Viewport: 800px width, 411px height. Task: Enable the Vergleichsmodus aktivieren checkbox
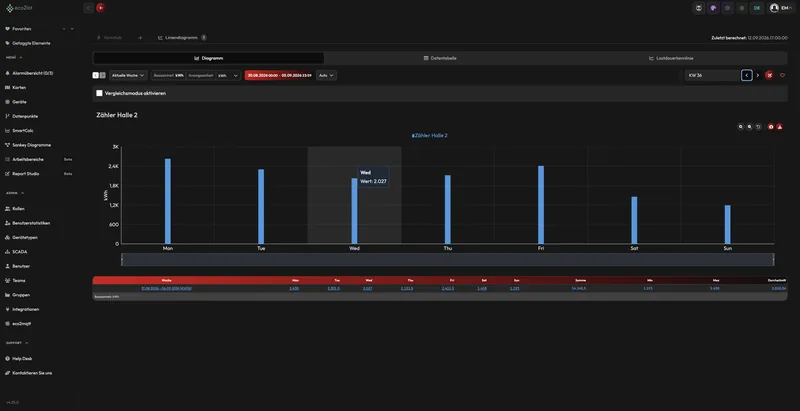tap(99, 93)
